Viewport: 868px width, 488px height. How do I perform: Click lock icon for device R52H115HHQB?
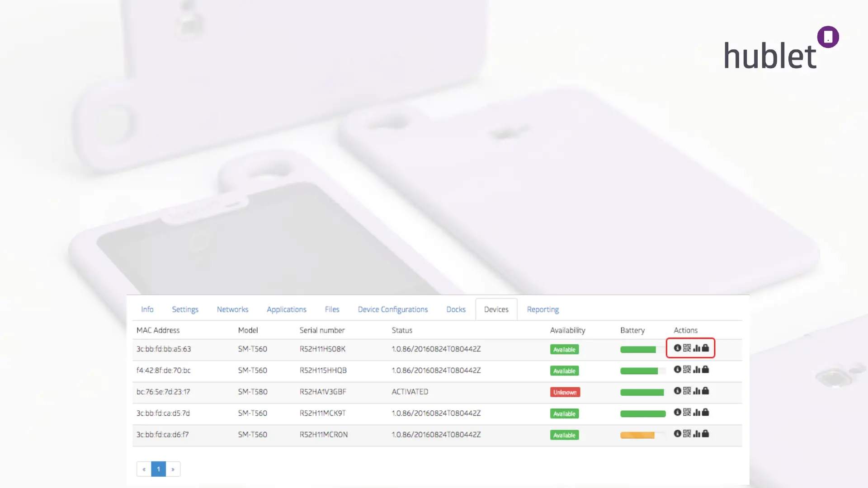[x=705, y=369]
